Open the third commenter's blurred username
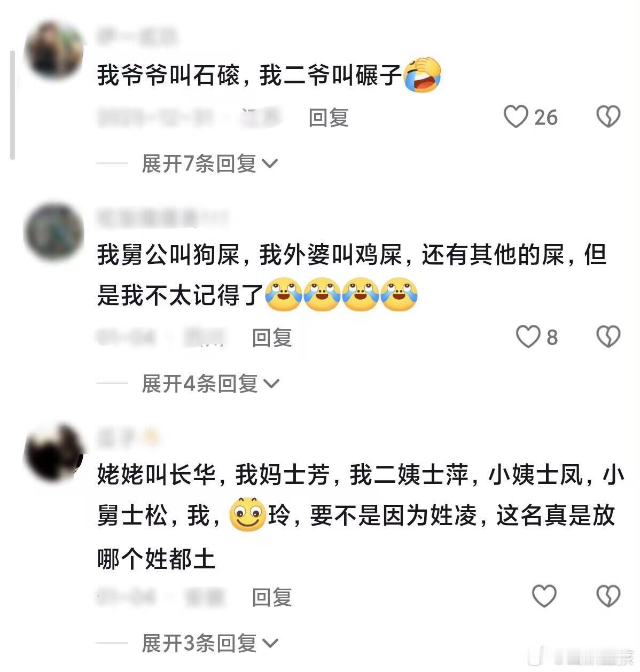 [127, 439]
